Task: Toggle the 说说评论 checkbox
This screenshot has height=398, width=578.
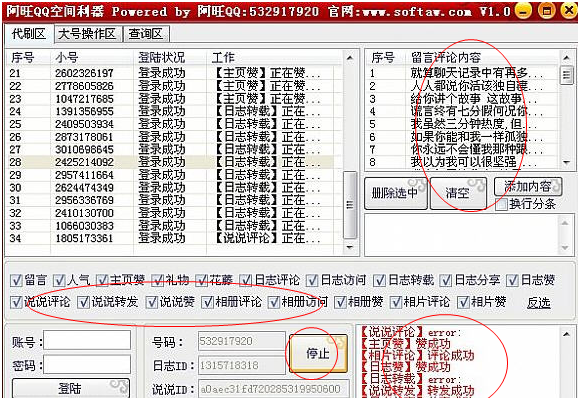Action: pyautogui.click(x=16, y=302)
